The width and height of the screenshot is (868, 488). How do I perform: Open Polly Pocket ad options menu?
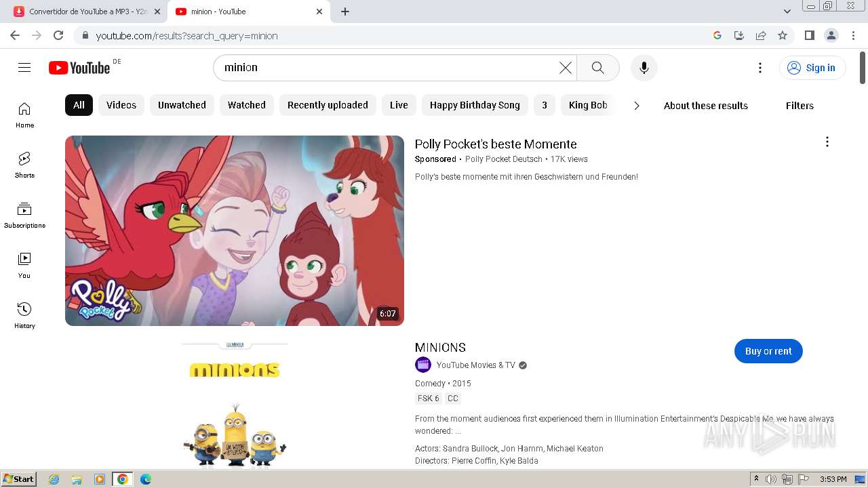pyautogui.click(x=827, y=142)
